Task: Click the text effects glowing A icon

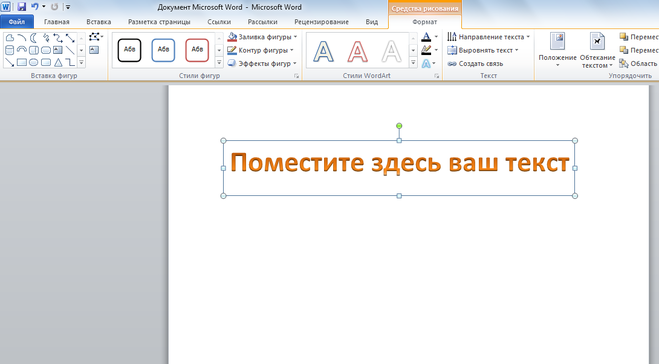Action: [426, 63]
